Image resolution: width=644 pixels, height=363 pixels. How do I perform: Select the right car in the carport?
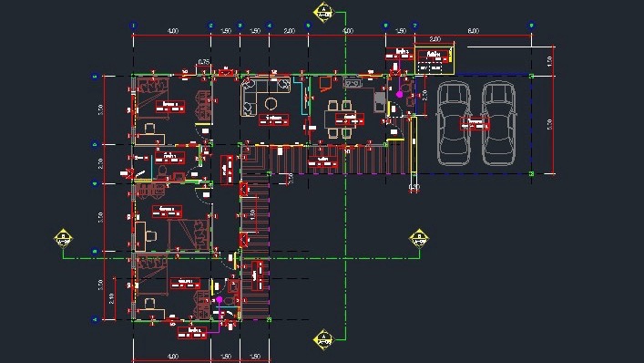point(498,123)
